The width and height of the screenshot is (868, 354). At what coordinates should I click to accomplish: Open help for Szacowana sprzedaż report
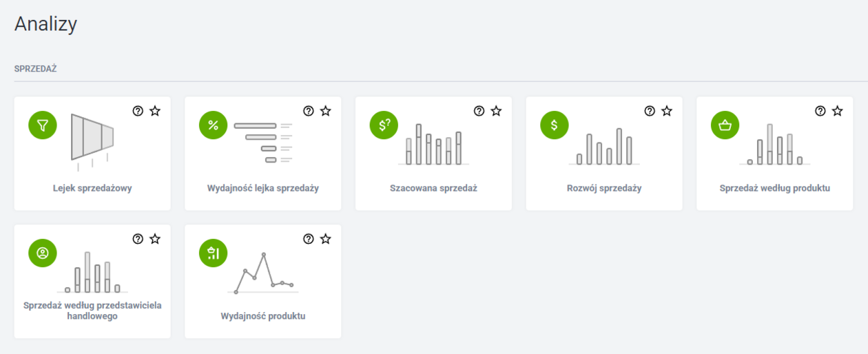click(479, 111)
